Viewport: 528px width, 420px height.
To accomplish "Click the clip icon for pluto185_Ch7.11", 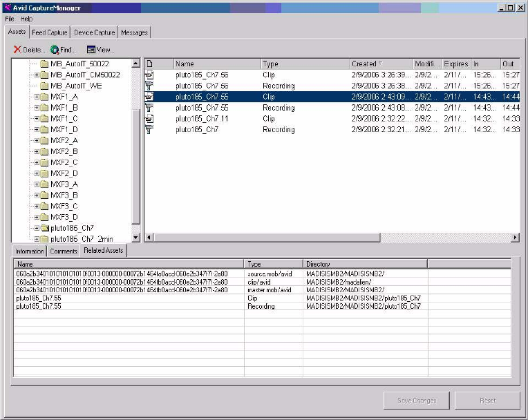I will [149, 118].
